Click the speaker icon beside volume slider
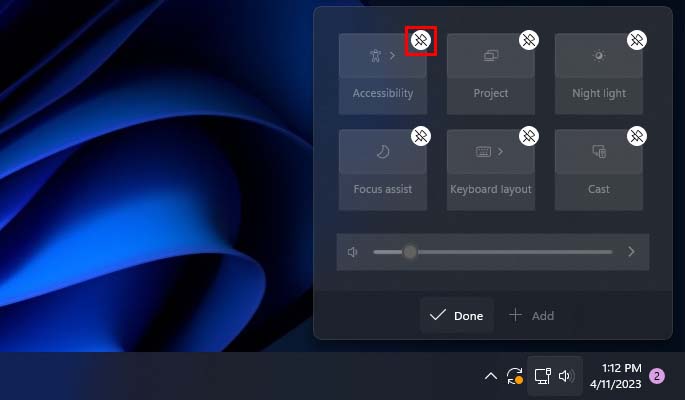This screenshot has width=685, height=400. coord(353,252)
